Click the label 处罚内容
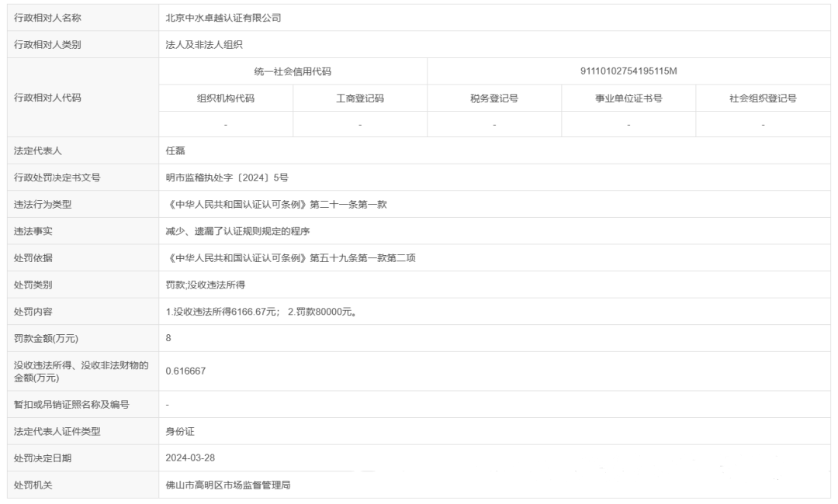Image resolution: width=838 pixels, height=504 pixels. (x=33, y=311)
